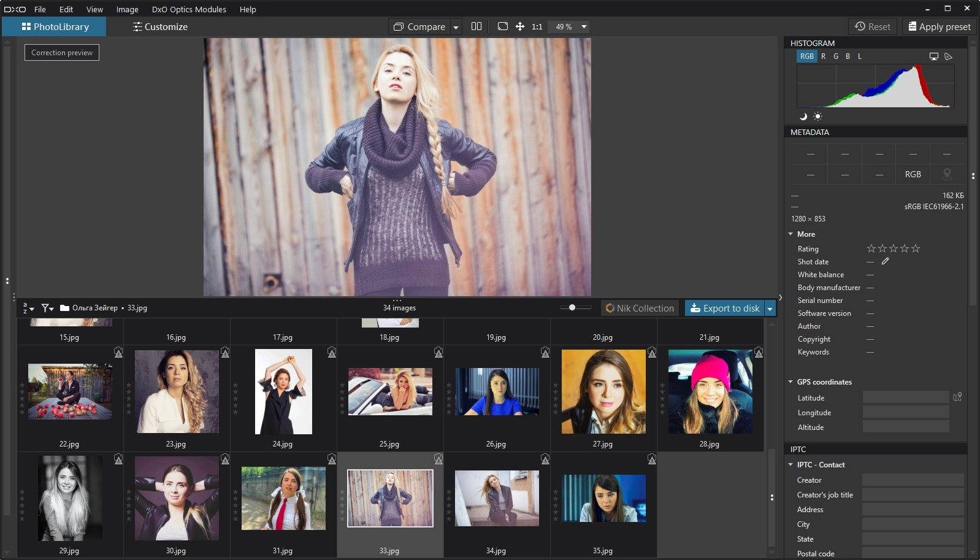This screenshot has height=560, width=980.
Task: Collapse the More metadata section
Action: click(791, 234)
